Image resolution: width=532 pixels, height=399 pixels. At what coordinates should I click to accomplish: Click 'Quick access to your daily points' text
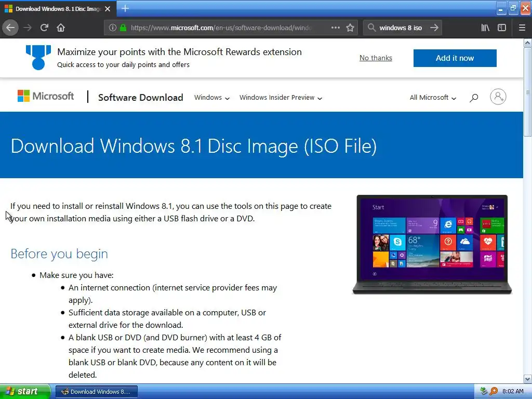pos(123,65)
